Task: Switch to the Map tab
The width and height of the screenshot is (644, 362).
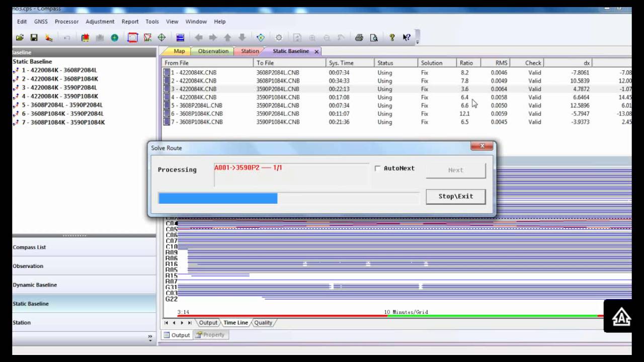Action: pyautogui.click(x=179, y=51)
